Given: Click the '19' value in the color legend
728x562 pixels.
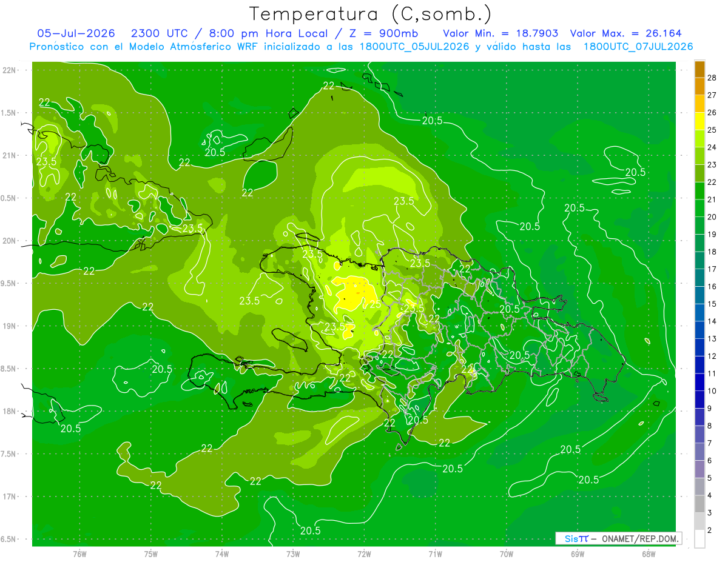Looking at the screenshot, I should (x=712, y=235).
